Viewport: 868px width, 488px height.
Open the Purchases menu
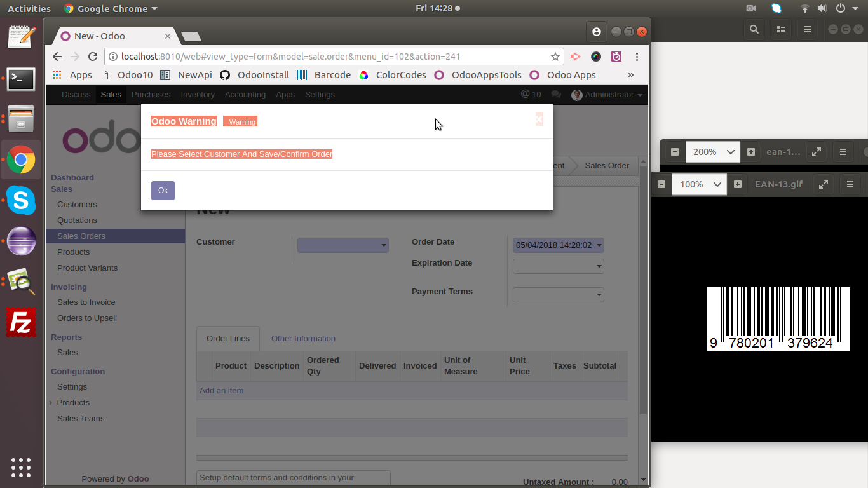151,94
